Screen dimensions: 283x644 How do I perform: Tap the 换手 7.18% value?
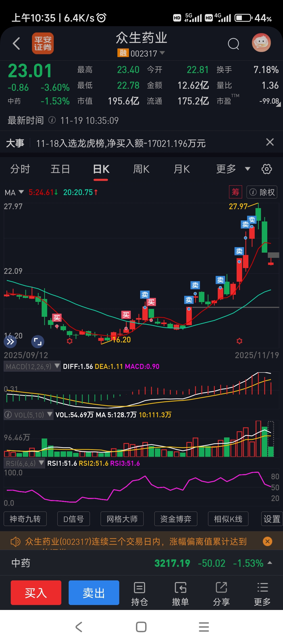point(266,70)
